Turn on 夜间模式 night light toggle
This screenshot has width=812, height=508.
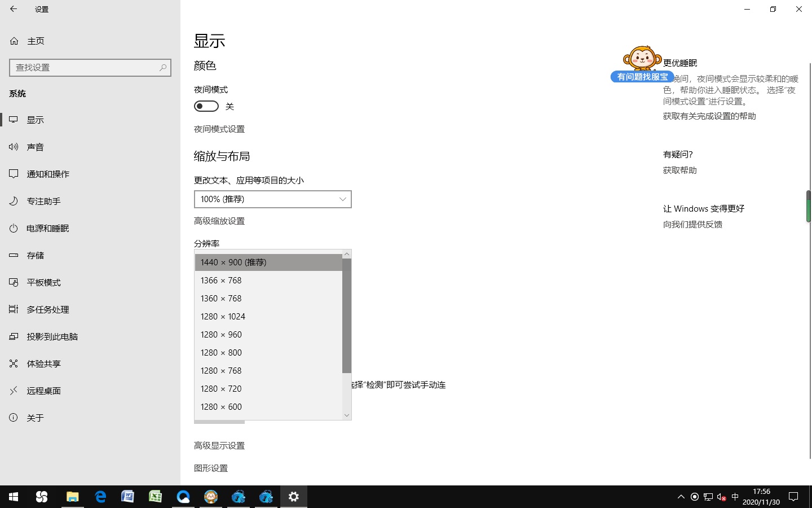tap(206, 106)
